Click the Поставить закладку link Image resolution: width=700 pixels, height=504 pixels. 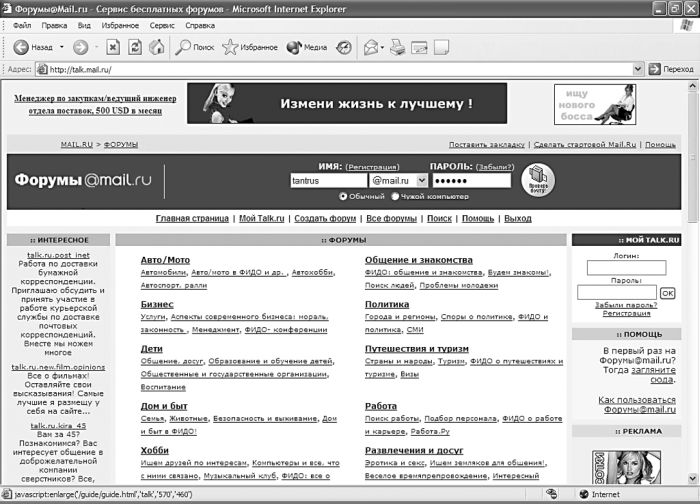point(487,145)
